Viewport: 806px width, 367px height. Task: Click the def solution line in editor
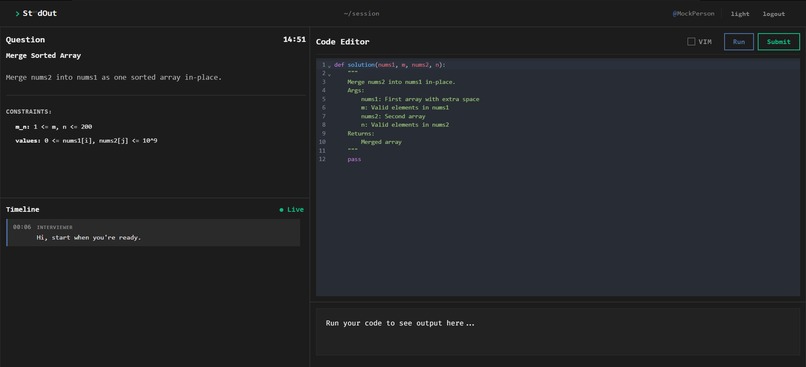click(390, 65)
